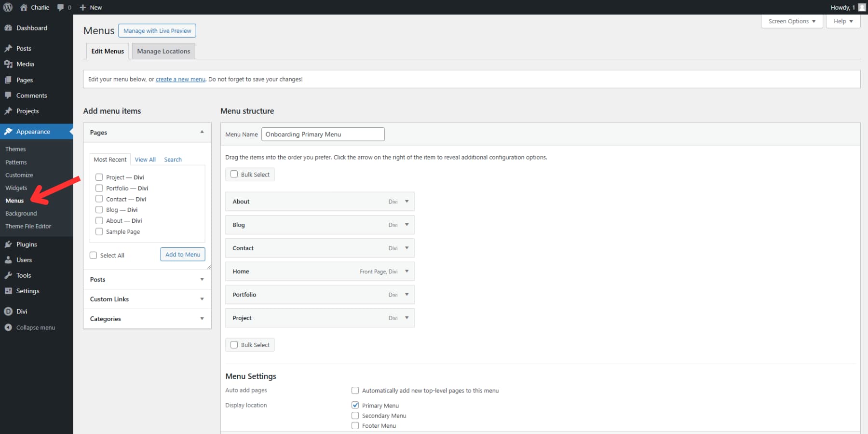The width and height of the screenshot is (868, 434).
Task: Select the Plugins icon in sidebar
Action: pos(9,244)
